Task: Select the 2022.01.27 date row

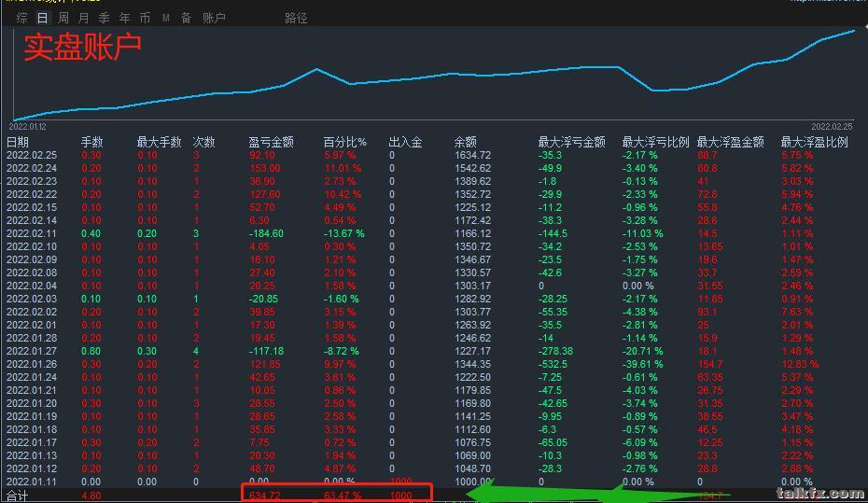Action: [32, 351]
